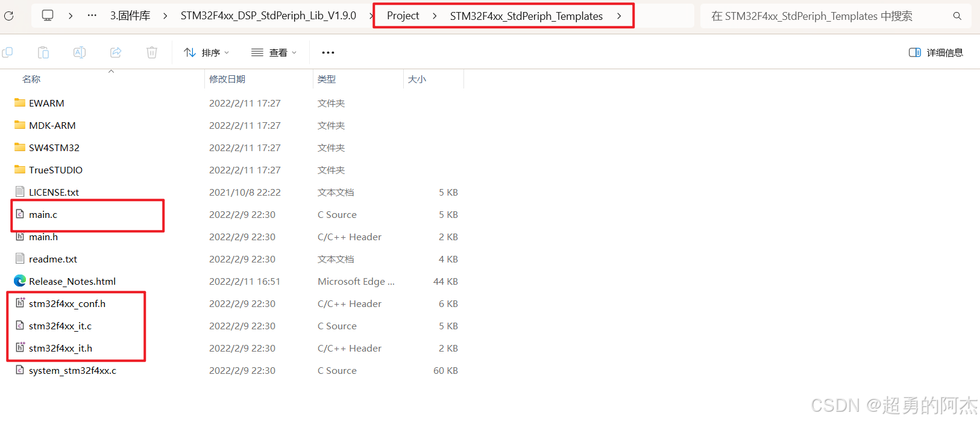Click the C Source type of main.c
Viewport: 980px width, 422px height.
337,215
